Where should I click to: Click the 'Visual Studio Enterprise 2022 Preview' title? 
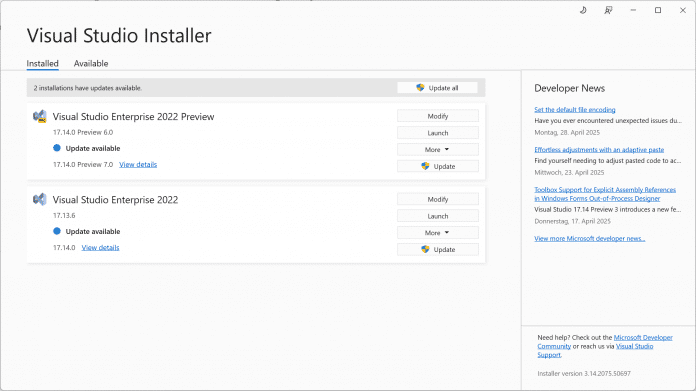[x=134, y=117]
